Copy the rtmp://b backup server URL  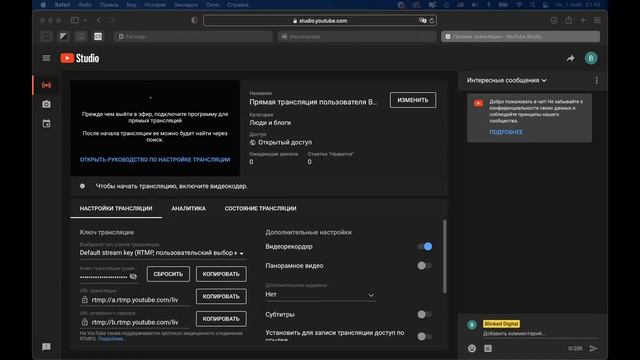click(221, 319)
